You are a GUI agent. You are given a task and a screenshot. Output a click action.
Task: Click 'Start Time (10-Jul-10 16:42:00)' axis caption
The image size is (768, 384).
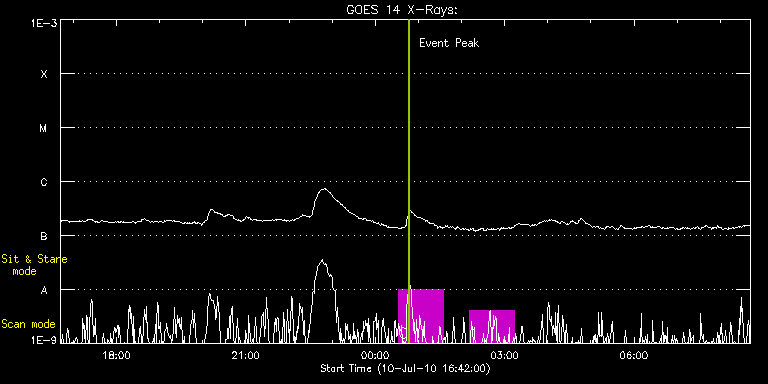click(405, 368)
